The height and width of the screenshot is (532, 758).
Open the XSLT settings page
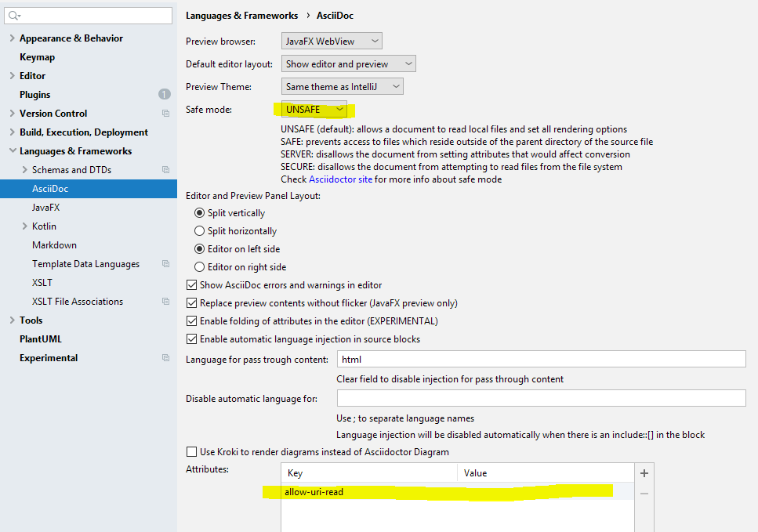pos(42,283)
